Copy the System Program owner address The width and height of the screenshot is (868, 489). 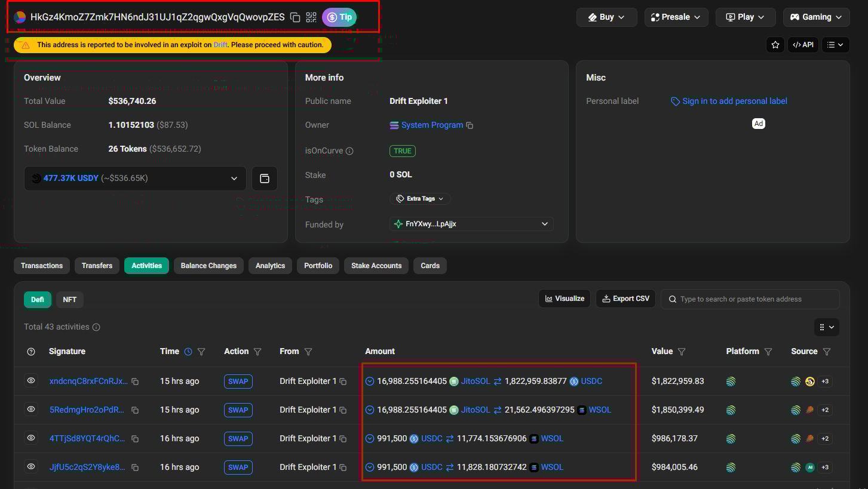pyautogui.click(x=470, y=125)
